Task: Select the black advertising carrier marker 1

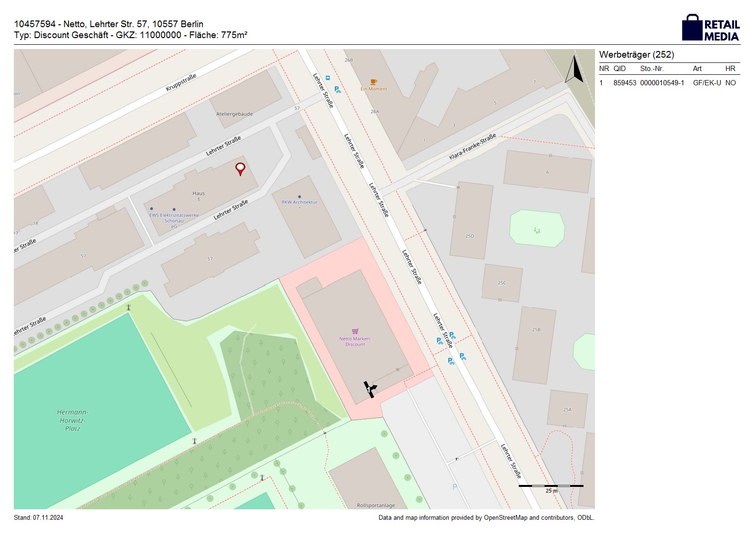Action: [x=370, y=389]
